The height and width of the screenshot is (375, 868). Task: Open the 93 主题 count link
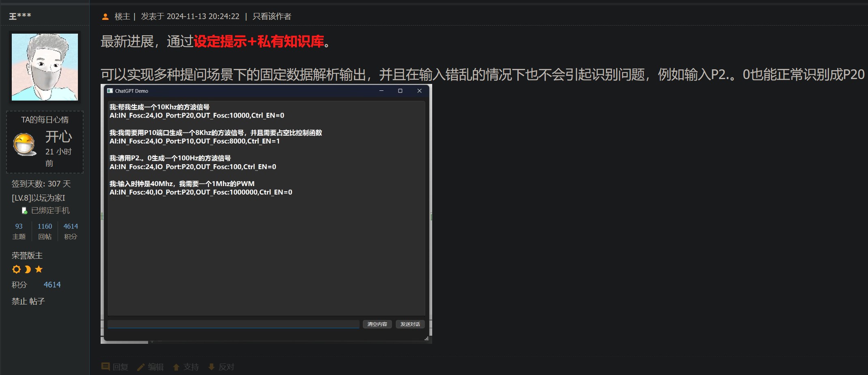point(19,231)
